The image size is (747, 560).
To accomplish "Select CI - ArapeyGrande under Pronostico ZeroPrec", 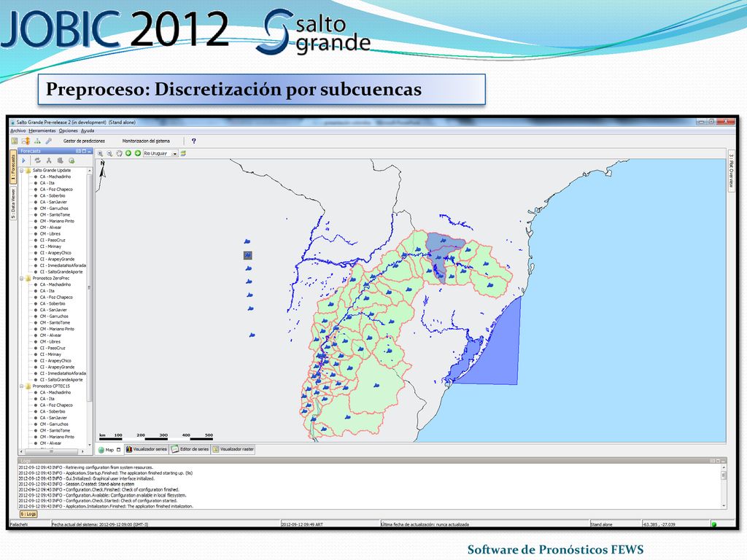I will 57,367.
